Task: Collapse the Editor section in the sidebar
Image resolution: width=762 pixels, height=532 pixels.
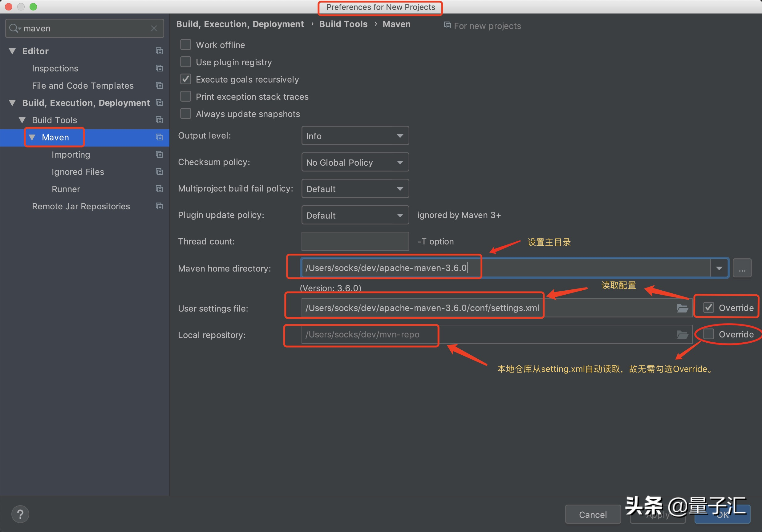Action: coord(12,51)
